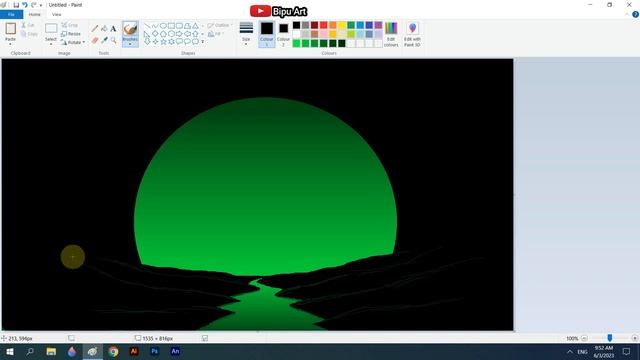Choose the Right-angled triangle shape
The height and width of the screenshot is (360, 640).
[147, 34]
